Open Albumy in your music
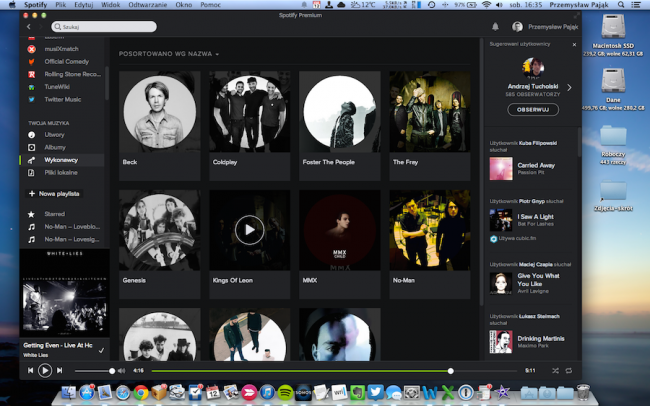This screenshot has width=650, height=406. [55, 147]
